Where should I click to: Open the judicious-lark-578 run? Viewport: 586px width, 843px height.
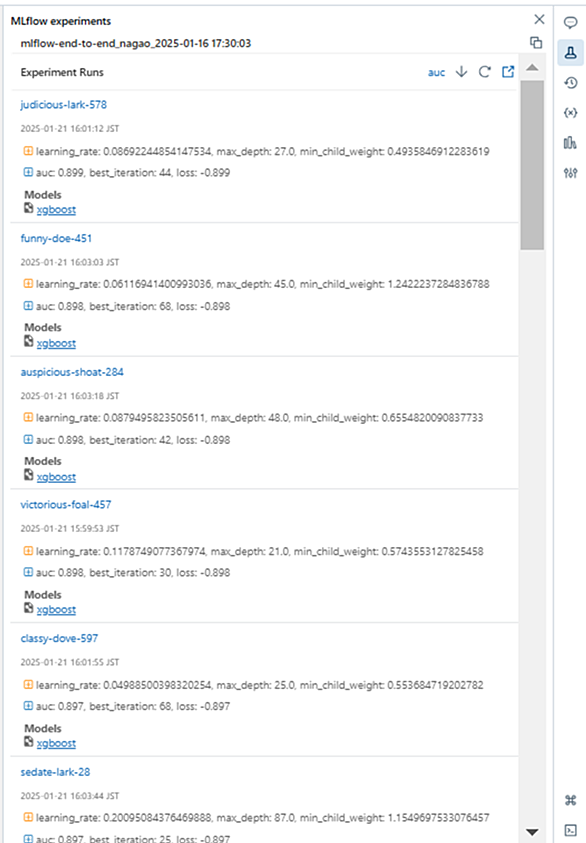click(x=63, y=105)
